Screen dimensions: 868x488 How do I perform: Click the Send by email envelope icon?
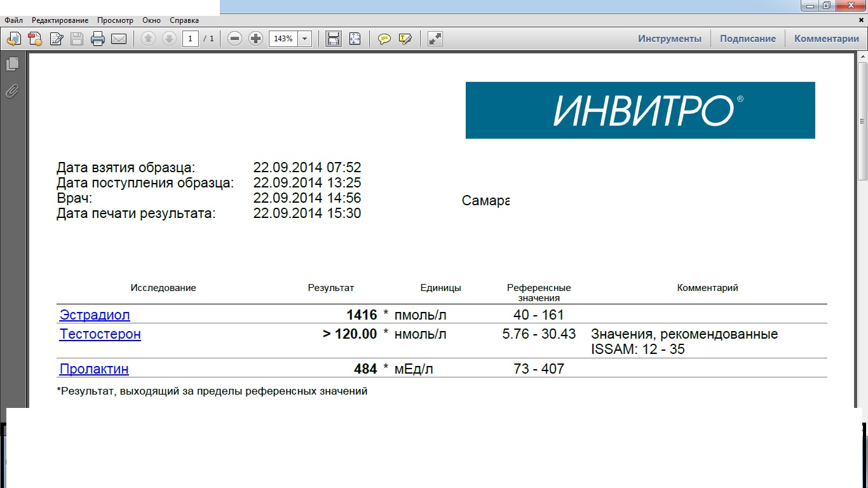tap(119, 39)
